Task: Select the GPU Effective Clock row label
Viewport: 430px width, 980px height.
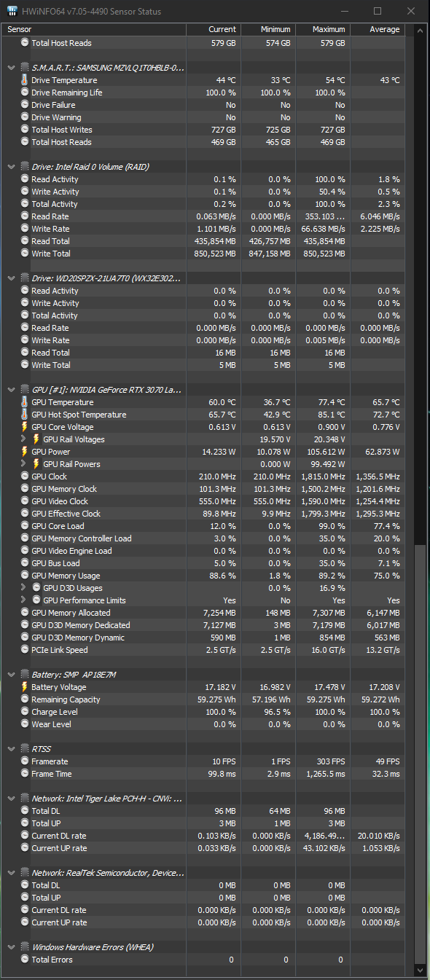Action: pyautogui.click(x=66, y=514)
